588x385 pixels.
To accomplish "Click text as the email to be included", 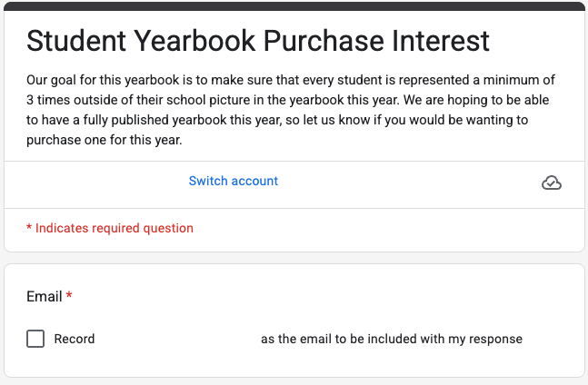I will click(x=392, y=339).
